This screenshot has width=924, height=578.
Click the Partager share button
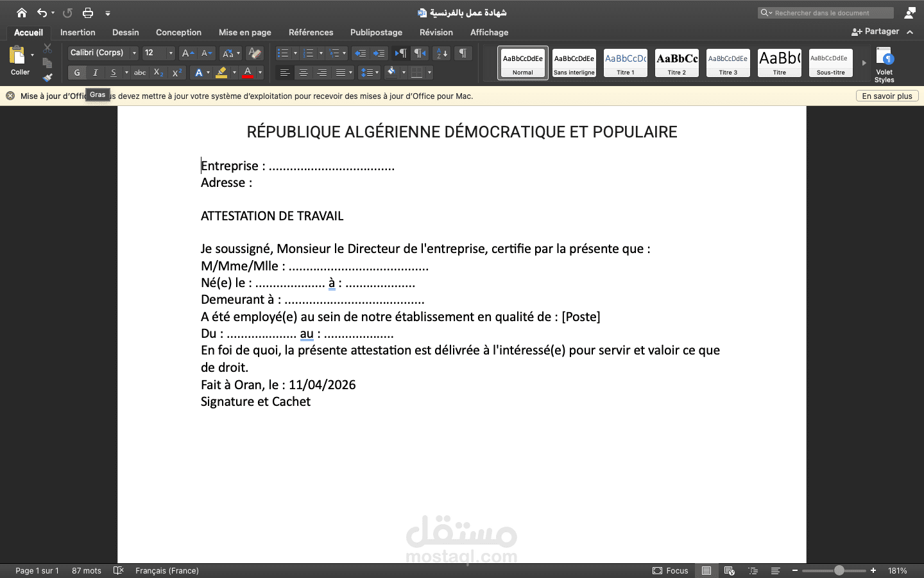click(x=875, y=31)
